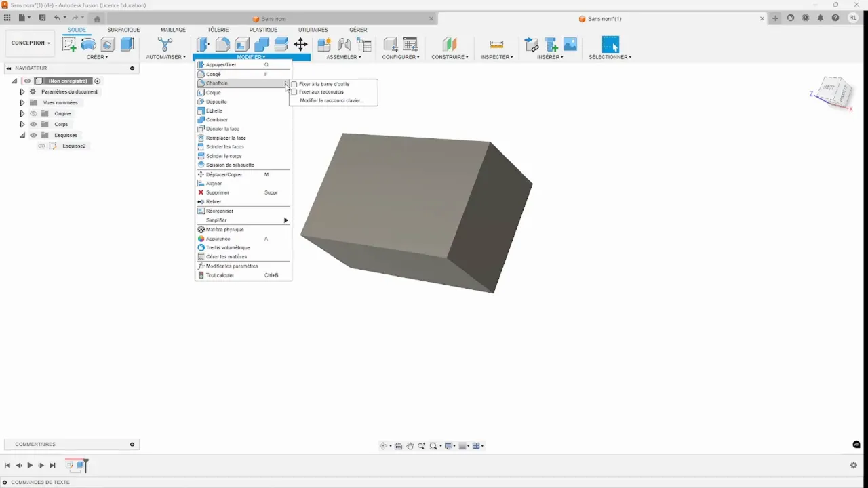This screenshot has height=488, width=868.
Task: Click the Insert derive link icon
Action: pyautogui.click(x=532, y=45)
